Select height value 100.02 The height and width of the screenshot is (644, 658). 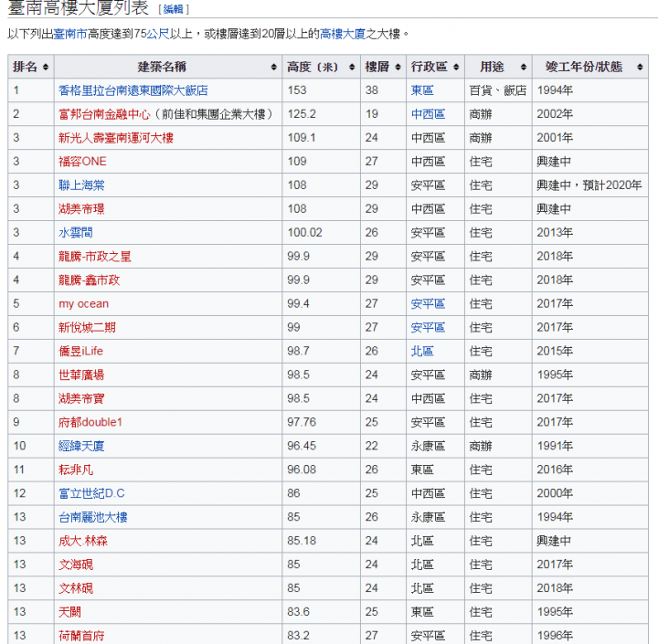click(x=304, y=232)
